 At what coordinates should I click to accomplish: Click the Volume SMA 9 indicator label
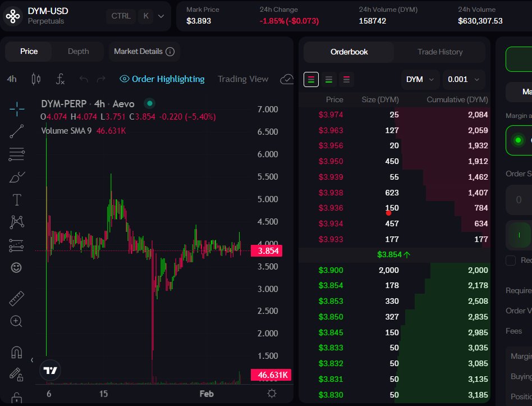pyautogui.click(x=66, y=131)
